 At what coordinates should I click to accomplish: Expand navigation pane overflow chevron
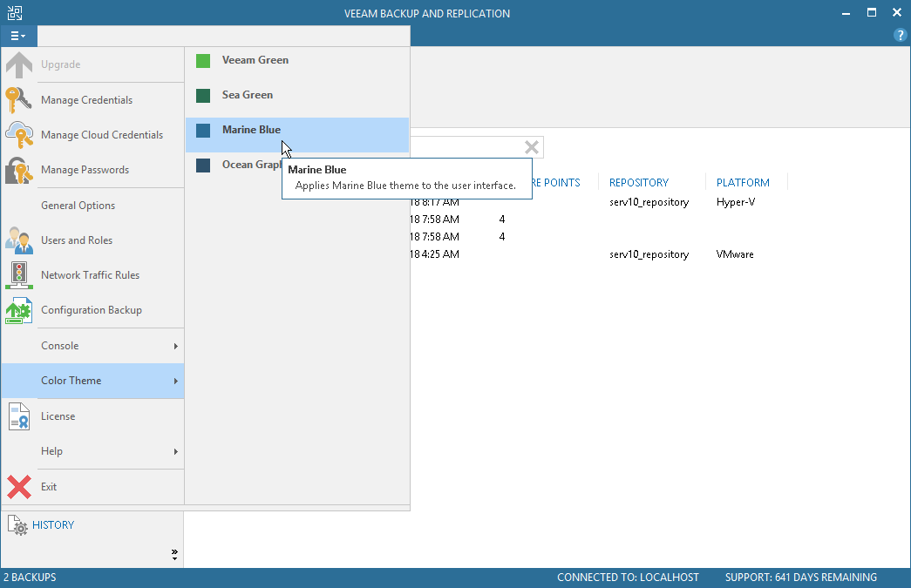(x=174, y=554)
